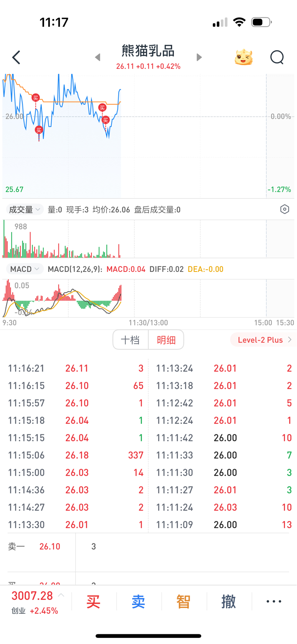Expand the MACD indicator dropdown
The height and width of the screenshot is (644, 297).
tap(24, 269)
